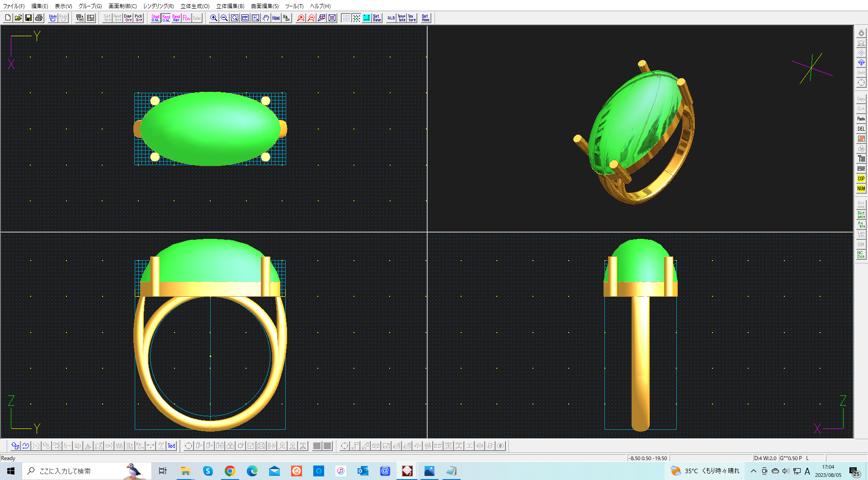The width and height of the screenshot is (868, 480).
Task: Show hidden system tray icons chevron
Action: tap(753, 471)
